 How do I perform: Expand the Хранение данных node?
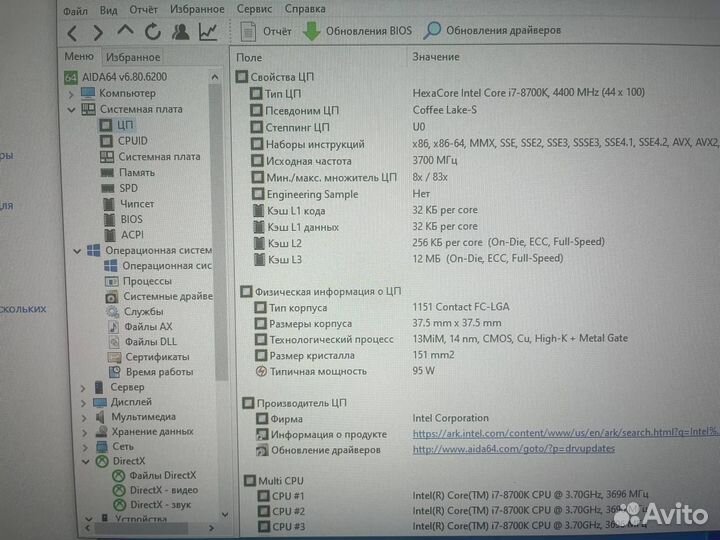click(84, 433)
